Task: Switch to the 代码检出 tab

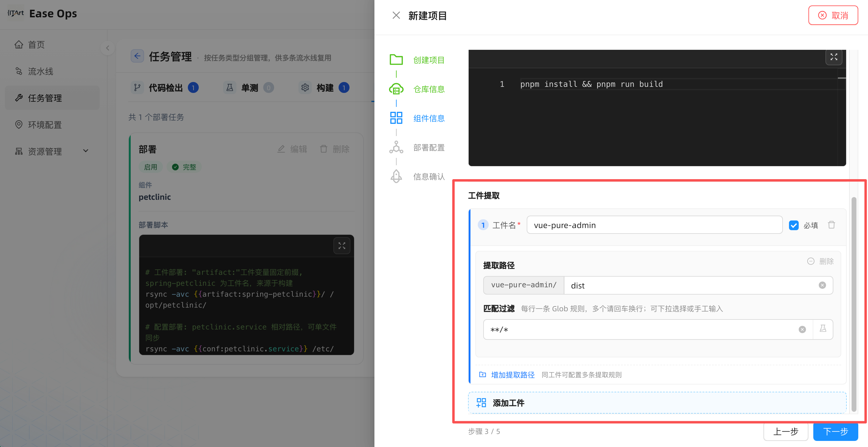Action: [165, 88]
